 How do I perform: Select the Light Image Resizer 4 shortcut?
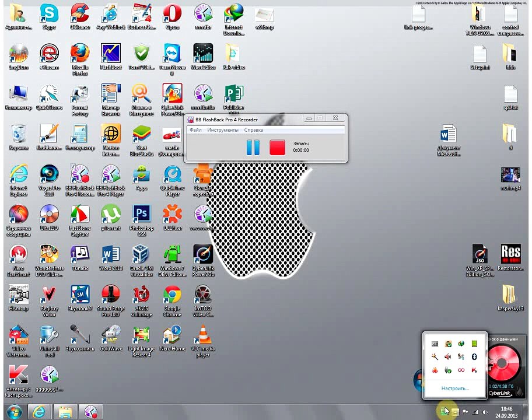pyautogui.click(x=142, y=341)
